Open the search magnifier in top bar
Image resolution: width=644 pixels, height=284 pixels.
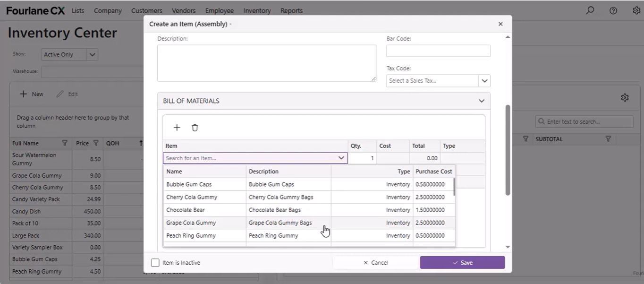(x=590, y=10)
